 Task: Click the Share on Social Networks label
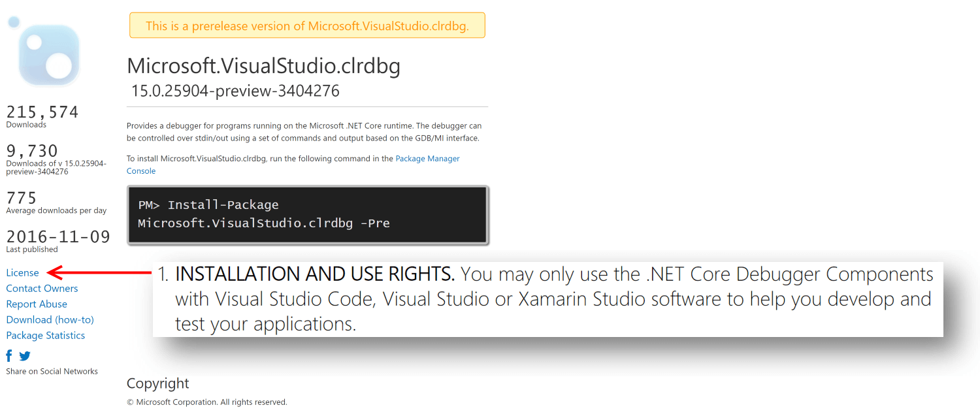click(52, 371)
